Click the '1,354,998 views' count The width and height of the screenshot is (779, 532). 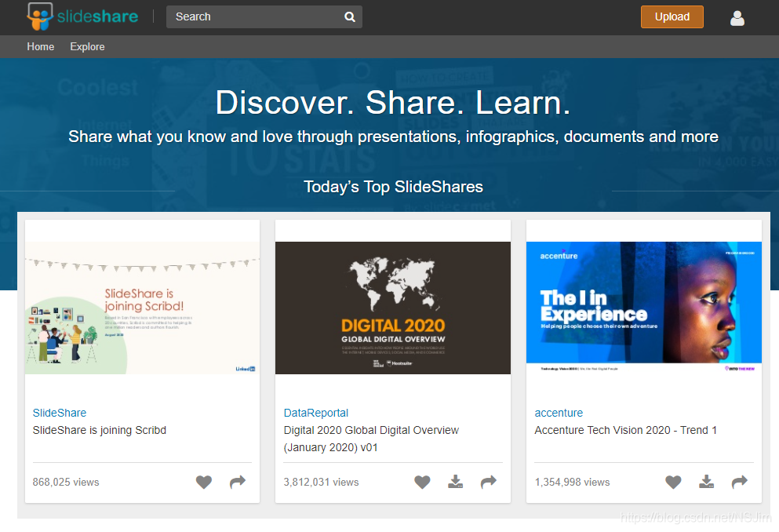pyautogui.click(x=573, y=483)
